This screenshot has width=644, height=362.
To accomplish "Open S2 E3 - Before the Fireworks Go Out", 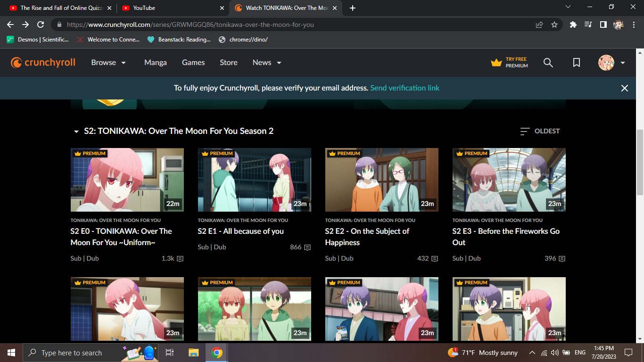I will tap(506, 237).
